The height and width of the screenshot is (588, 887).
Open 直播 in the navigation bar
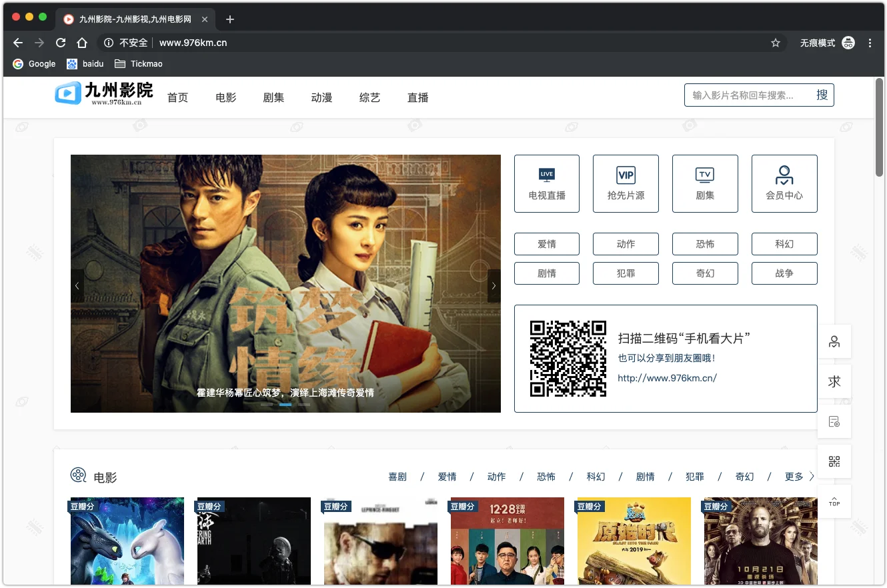coord(418,97)
